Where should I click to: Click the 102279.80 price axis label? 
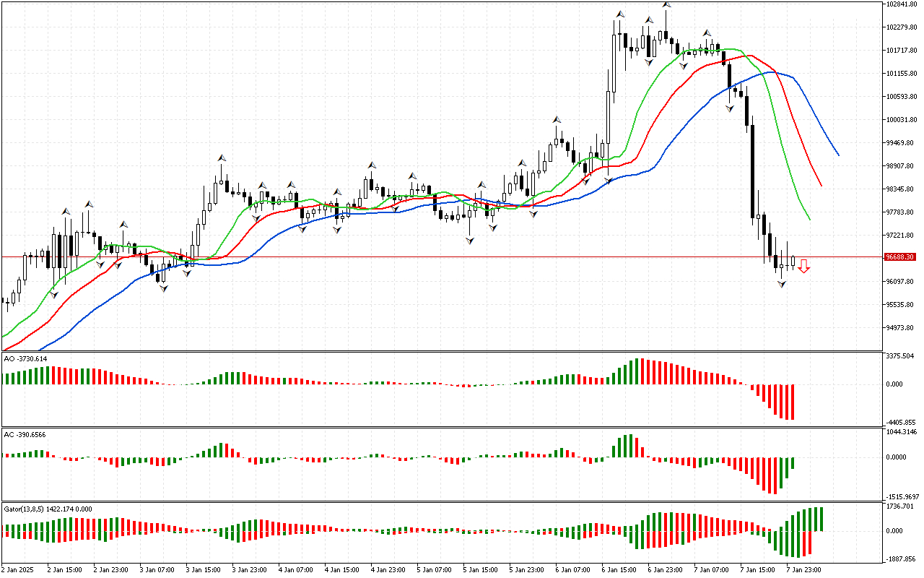pos(901,27)
